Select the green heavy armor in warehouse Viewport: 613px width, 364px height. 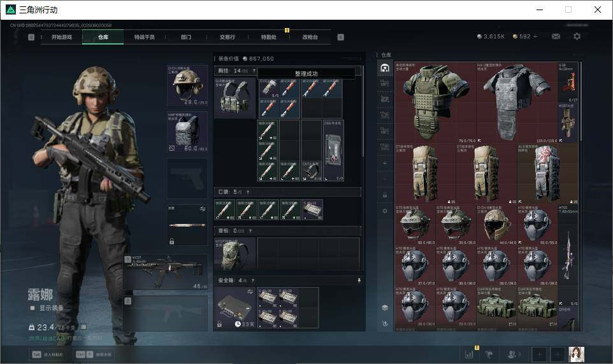pos(435,102)
